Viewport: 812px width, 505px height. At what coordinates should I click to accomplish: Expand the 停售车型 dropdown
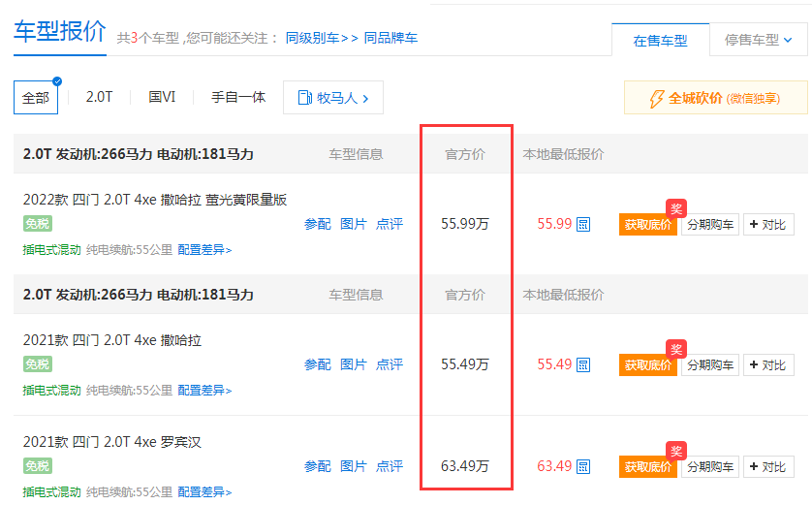(x=758, y=40)
